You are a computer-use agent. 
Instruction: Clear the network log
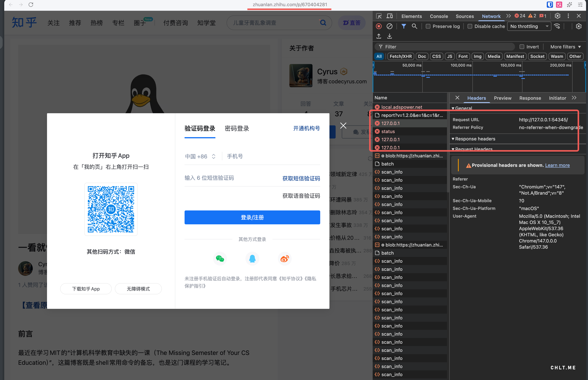coord(389,26)
